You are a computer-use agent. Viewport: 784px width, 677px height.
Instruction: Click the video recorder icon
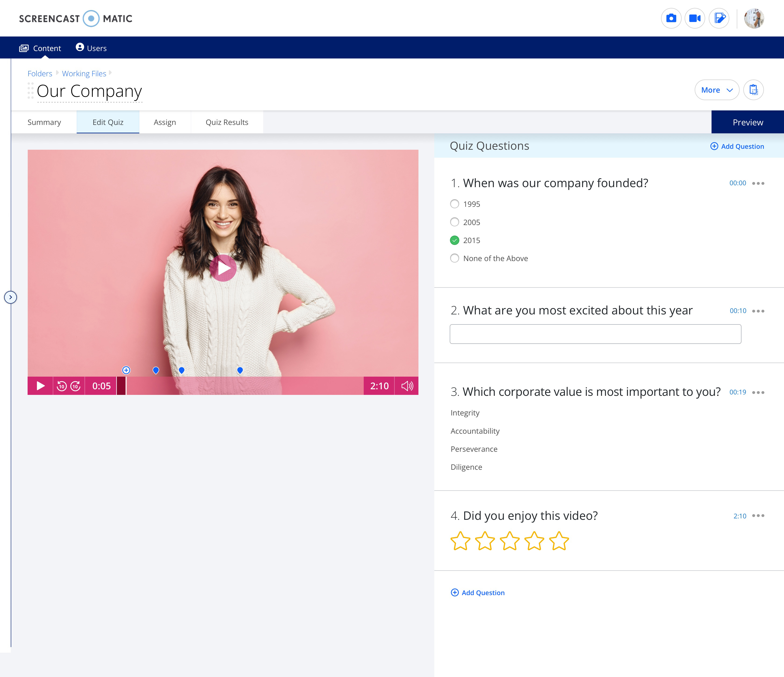click(695, 18)
